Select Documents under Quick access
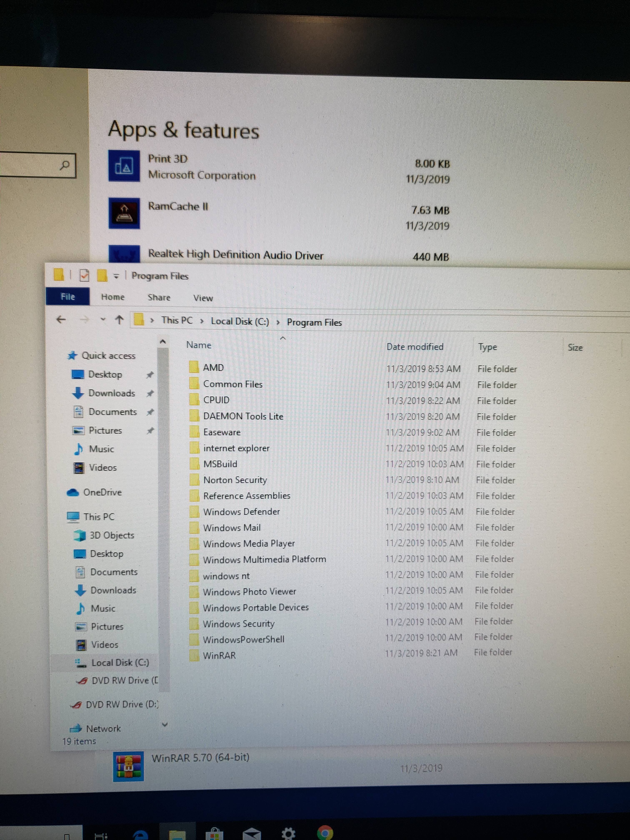Image resolution: width=630 pixels, height=840 pixels. pos(105,412)
